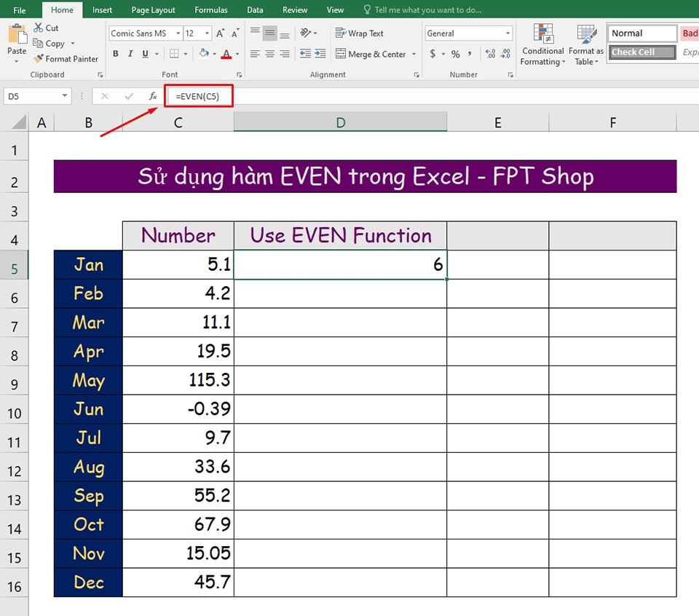Increase font size with large A
Image resolution: width=699 pixels, height=616 pixels.
tap(220, 33)
